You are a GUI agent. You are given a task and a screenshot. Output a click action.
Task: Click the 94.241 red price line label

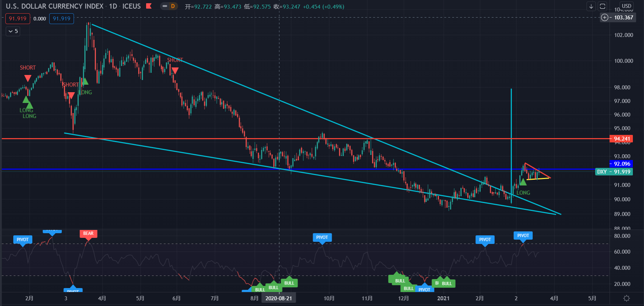621,139
